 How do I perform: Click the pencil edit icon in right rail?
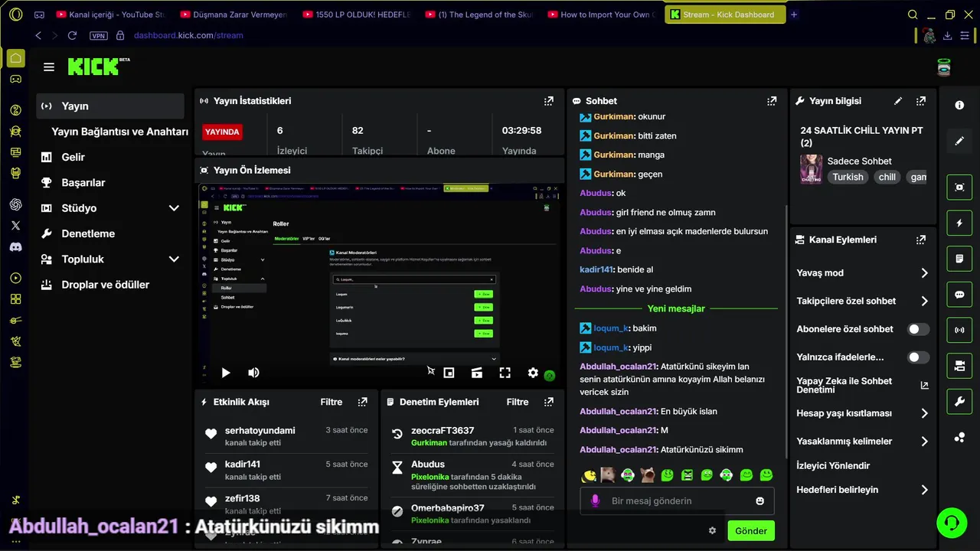pyautogui.click(x=959, y=142)
